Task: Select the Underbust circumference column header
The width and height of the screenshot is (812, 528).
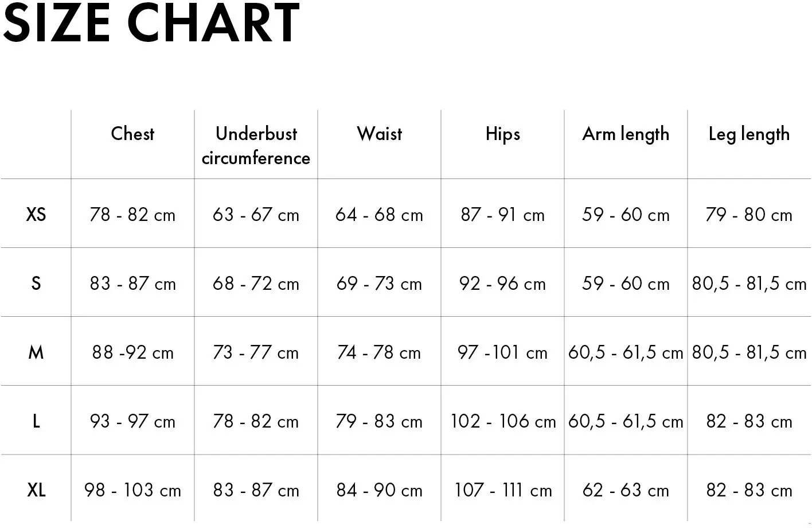Action: click(256, 146)
